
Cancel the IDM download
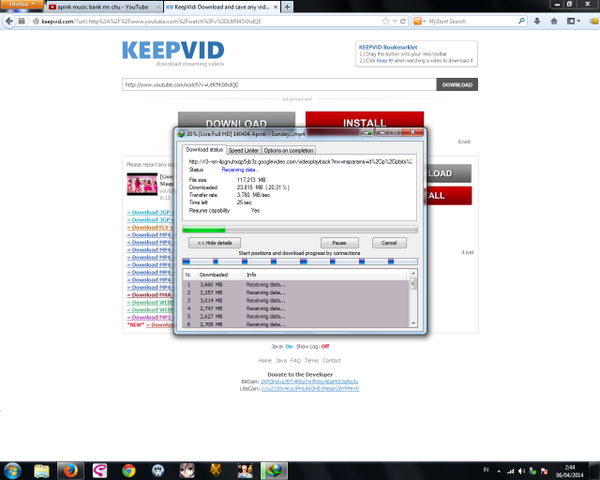pyautogui.click(x=389, y=243)
